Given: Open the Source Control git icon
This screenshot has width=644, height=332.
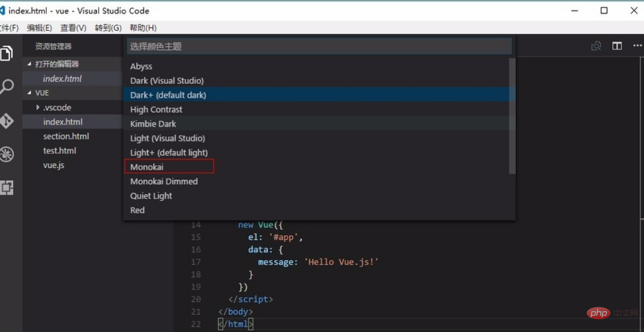Looking at the screenshot, I should point(6,121).
